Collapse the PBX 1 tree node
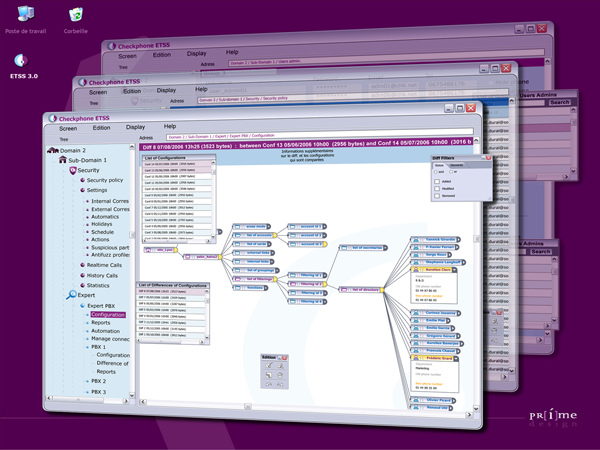Screen dimensions: 600x450 point(86,345)
